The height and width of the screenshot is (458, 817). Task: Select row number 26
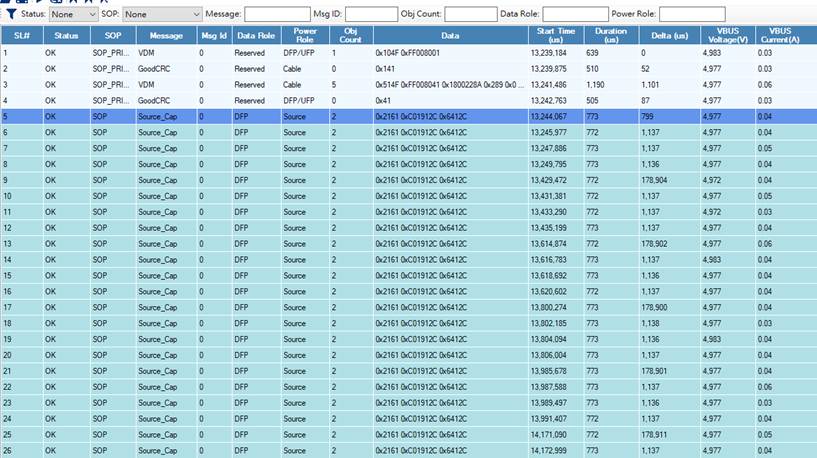(7, 451)
